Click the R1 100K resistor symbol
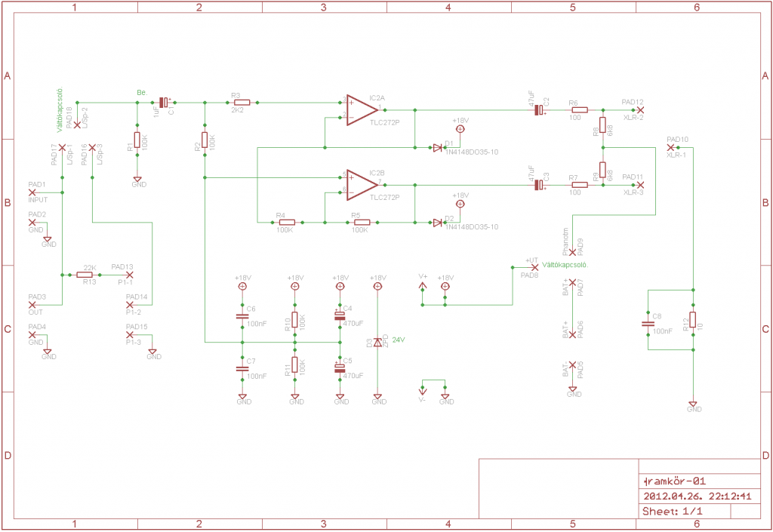This screenshot has width=773, height=532. [137, 140]
